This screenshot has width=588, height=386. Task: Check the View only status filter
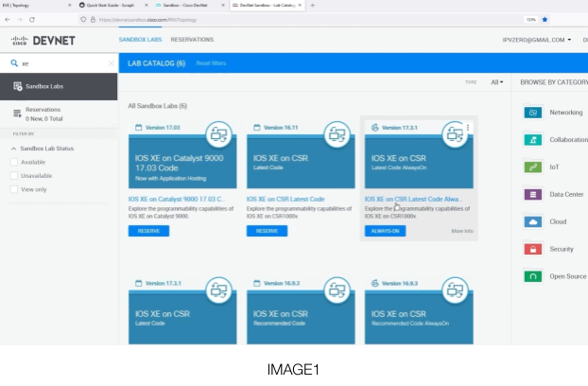(x=14, y=189)
